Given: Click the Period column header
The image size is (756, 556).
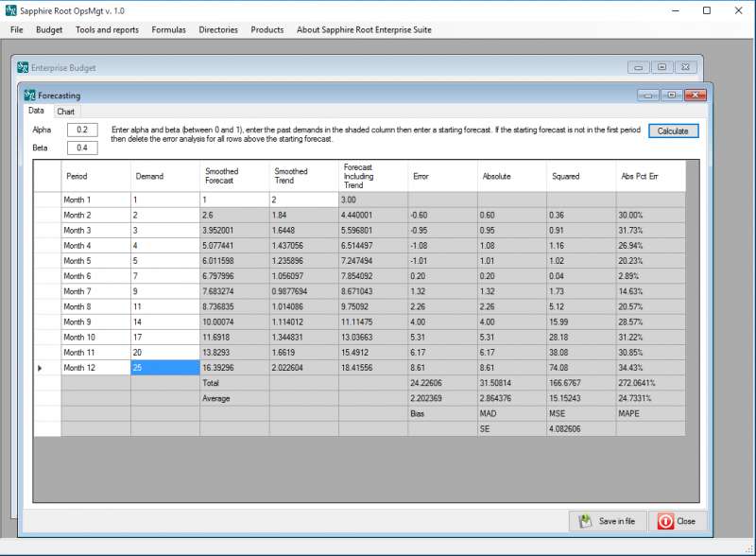Looking at the screenshot, I should (96, 176).
